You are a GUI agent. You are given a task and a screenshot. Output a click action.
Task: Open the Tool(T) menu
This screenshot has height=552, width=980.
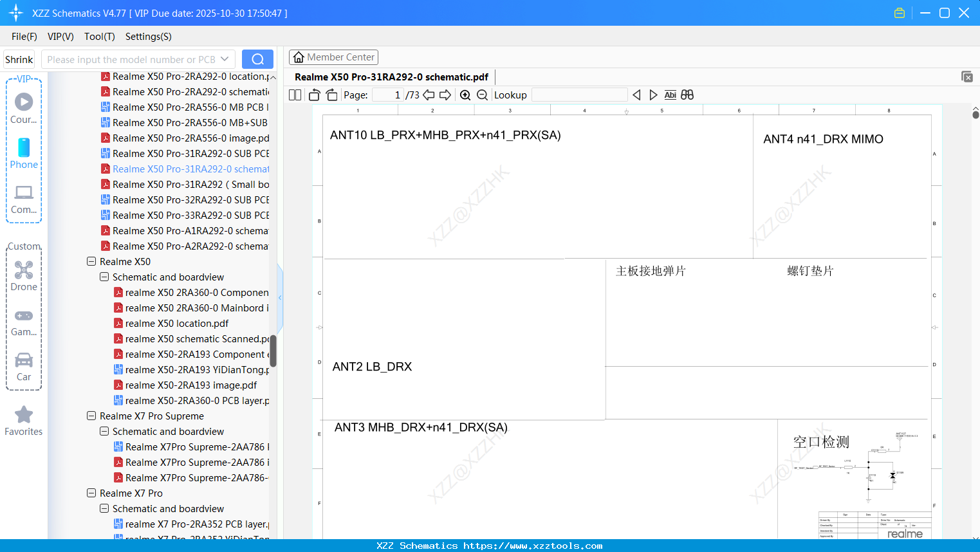pyautogui.click(x=100, y=37)
